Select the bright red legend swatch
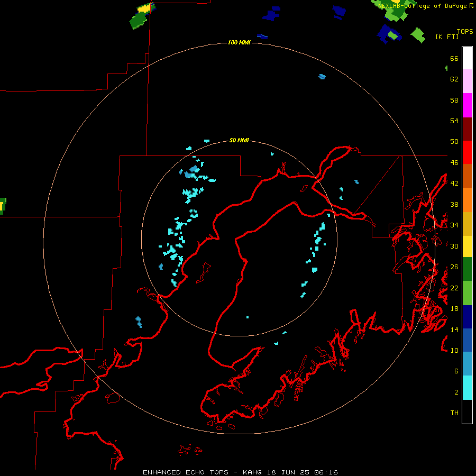The height and width of the screenshot is (476, 476). [x=467, y=152]
